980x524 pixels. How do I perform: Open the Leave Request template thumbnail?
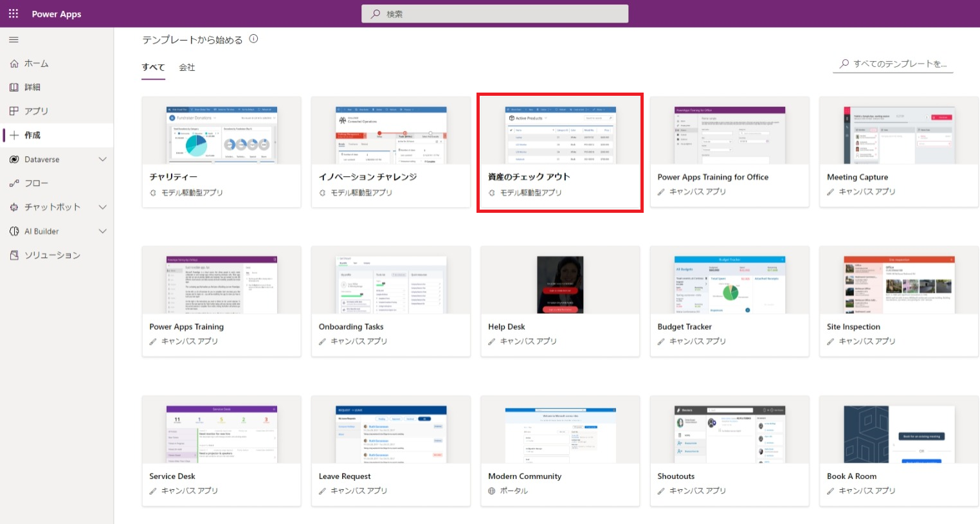[391, 434]
